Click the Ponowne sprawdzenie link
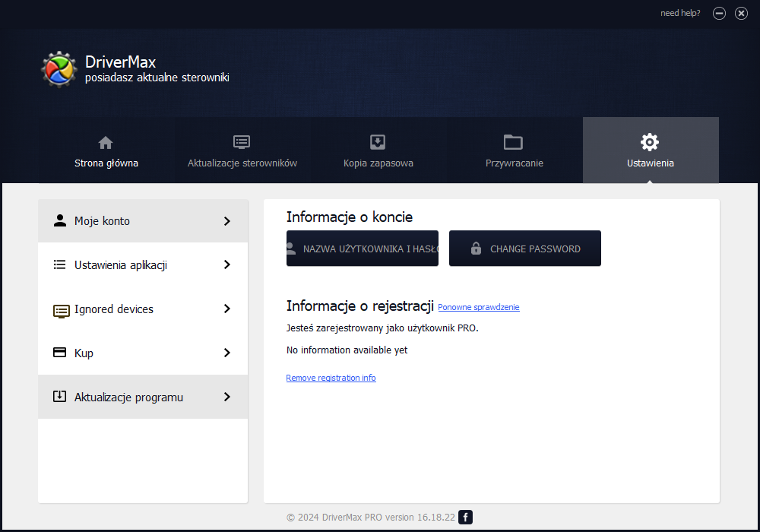 (x=478, y=307)
